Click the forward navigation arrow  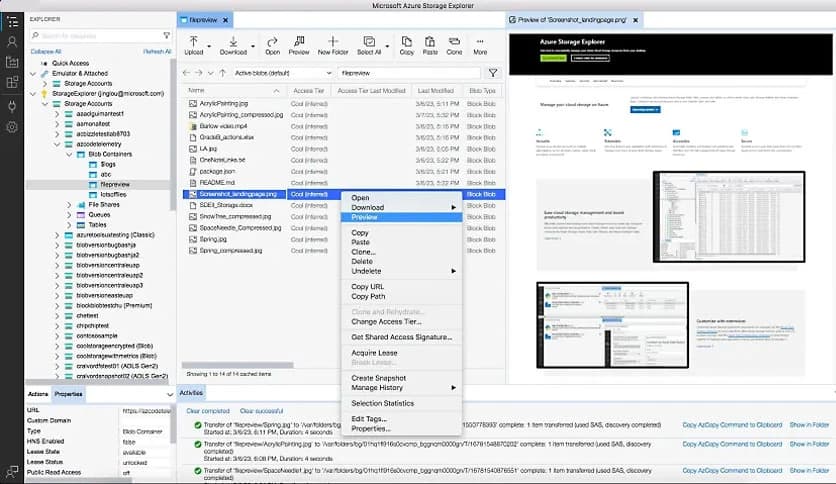tap(198, 73)
